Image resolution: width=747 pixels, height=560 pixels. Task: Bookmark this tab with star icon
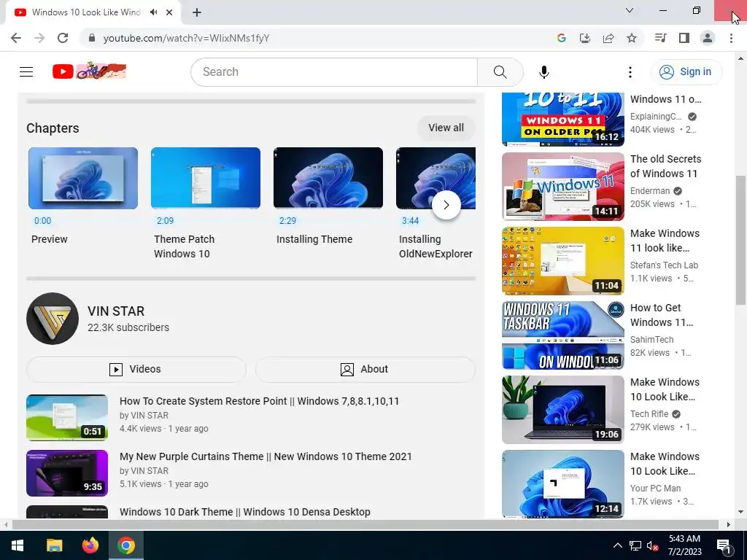coord(631,38)
